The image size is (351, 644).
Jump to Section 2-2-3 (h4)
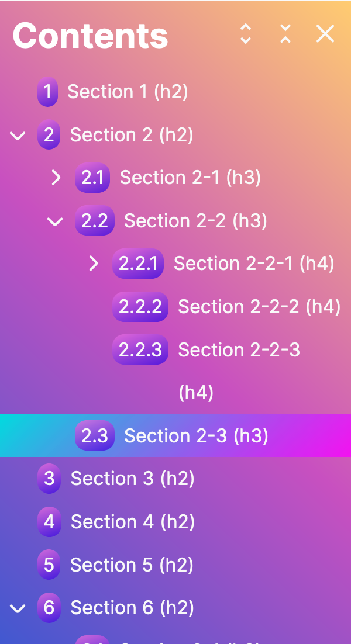click(x=239, y=351)
